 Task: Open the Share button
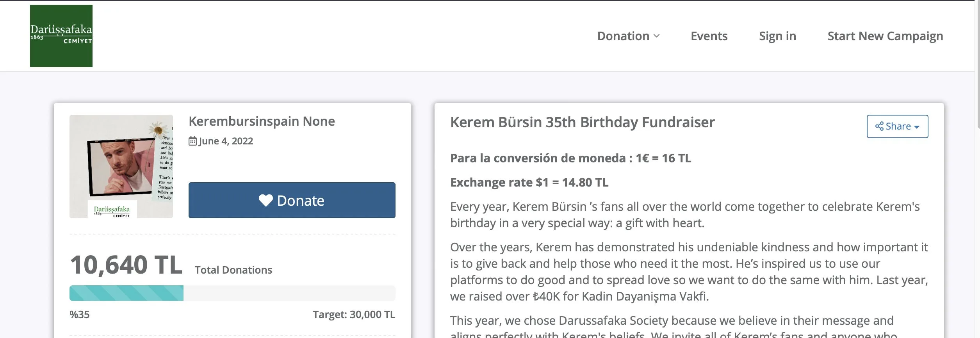point(897,126)
